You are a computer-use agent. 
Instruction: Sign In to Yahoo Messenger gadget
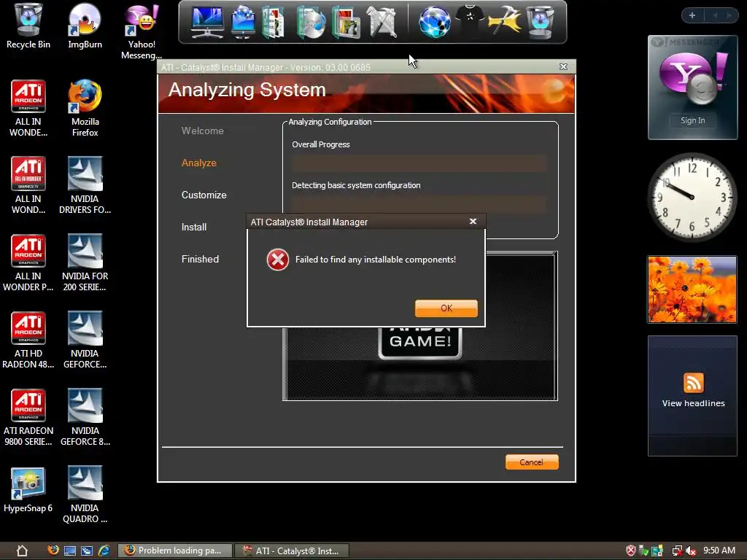point(693,120)
